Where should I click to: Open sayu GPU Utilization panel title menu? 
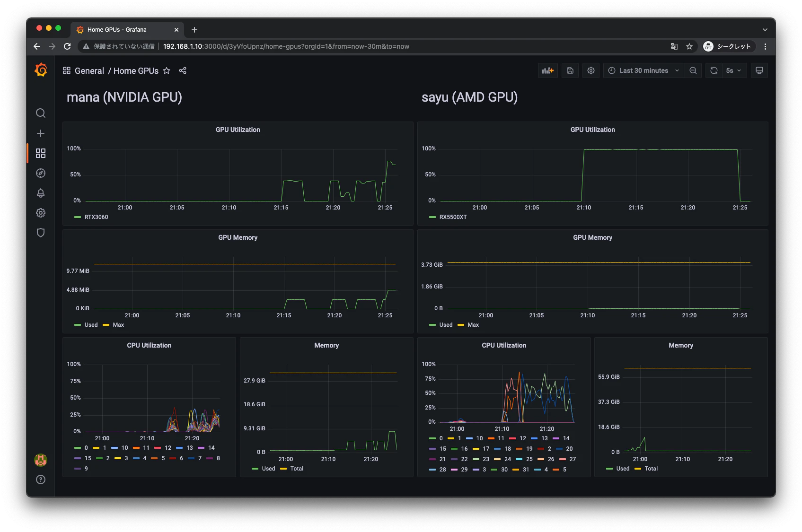pyautogui.click(x=593, y=130)
